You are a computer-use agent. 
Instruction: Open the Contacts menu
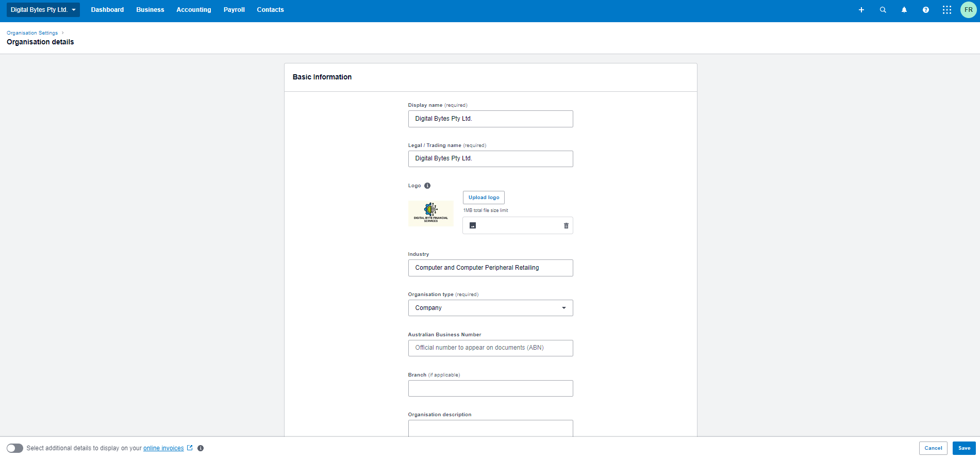point(270,10)
